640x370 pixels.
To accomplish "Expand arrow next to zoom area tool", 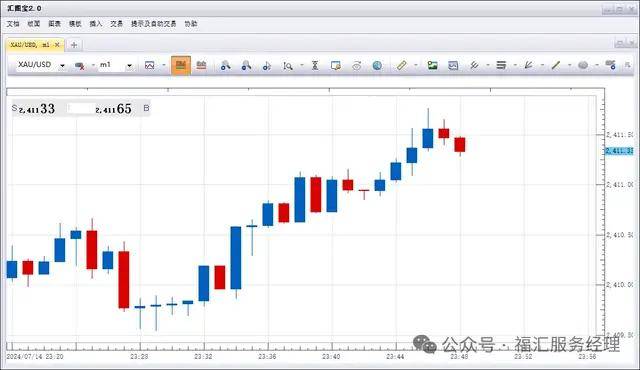I will click(x=302, y=65).
